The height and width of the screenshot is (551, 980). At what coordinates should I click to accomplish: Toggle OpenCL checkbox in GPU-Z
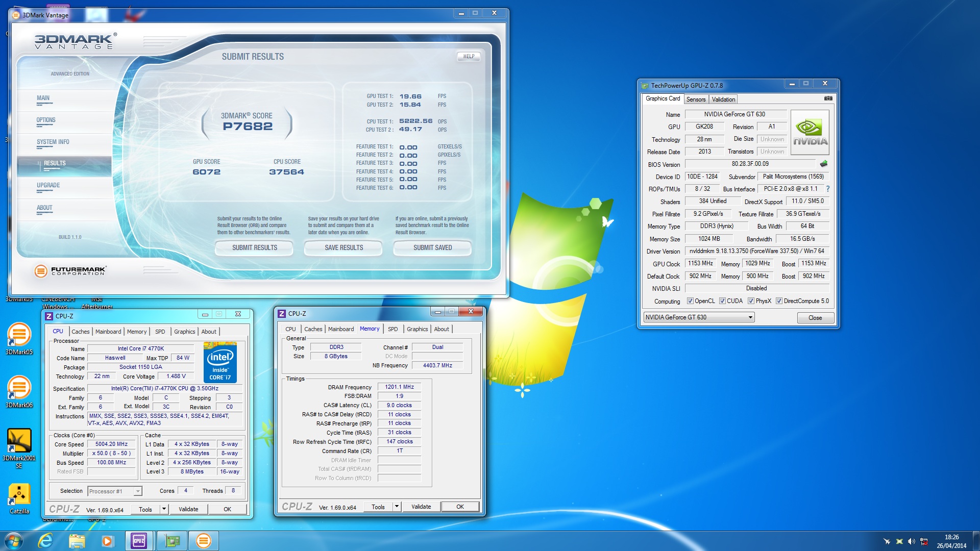click(690, 301)
